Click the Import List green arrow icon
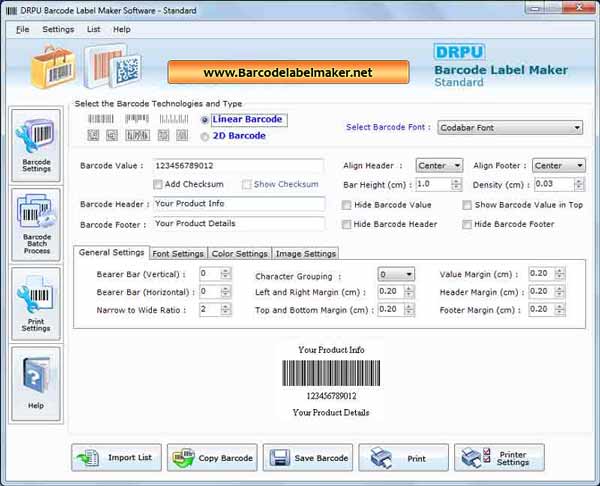The width and height of the screenshot is (600, 486). point(88,458)
